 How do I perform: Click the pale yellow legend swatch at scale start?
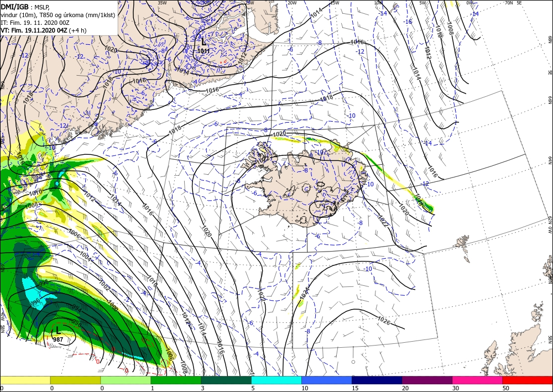click(x=25, y=380)
